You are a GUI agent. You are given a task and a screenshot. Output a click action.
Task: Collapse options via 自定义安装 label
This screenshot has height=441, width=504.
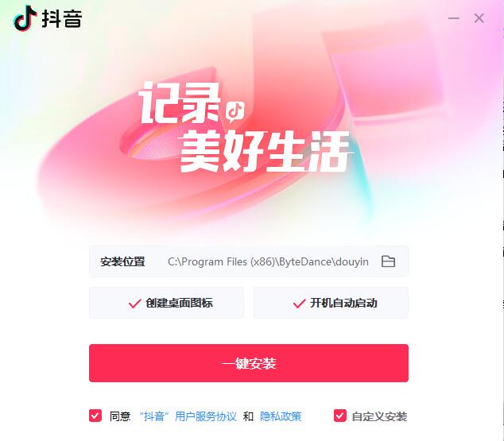pos(379,416)
